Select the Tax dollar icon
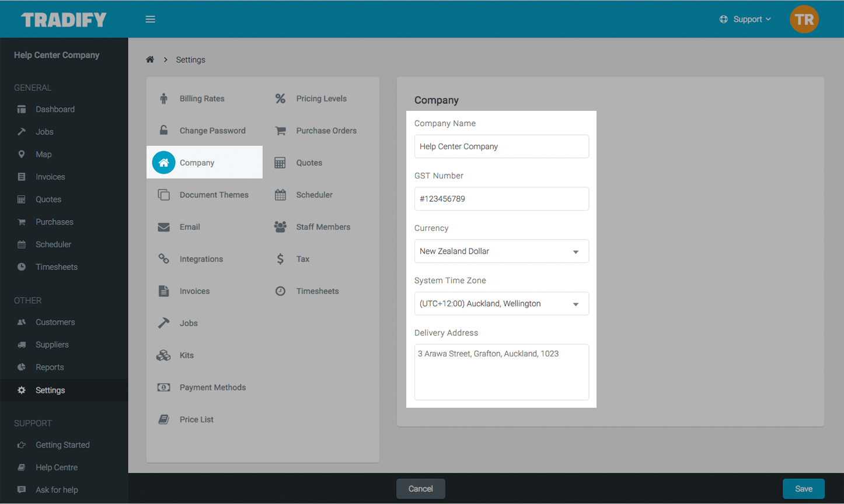844x504 pixels. 280,259
